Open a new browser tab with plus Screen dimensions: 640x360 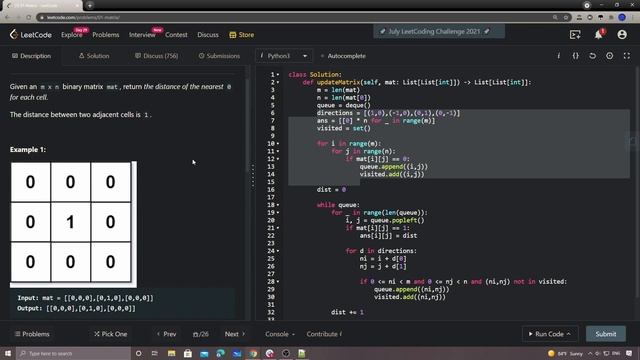point(90,5)
